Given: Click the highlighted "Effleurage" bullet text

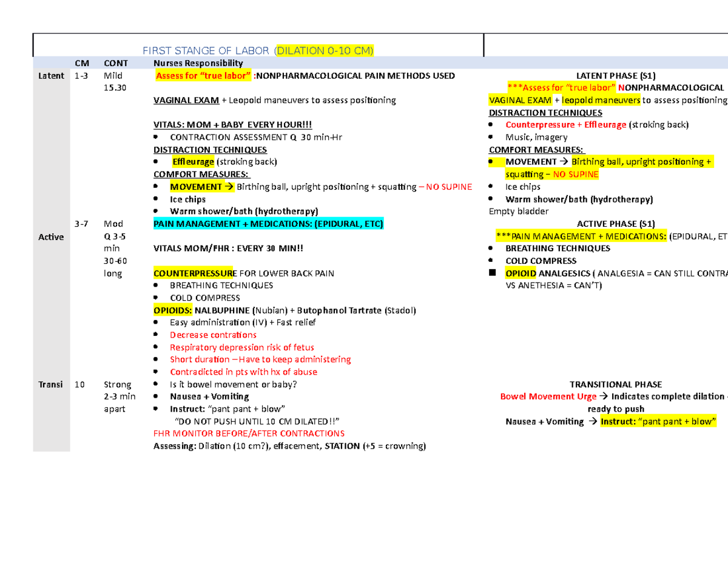Looking at the screenshot, I should (x=194, y=161).
